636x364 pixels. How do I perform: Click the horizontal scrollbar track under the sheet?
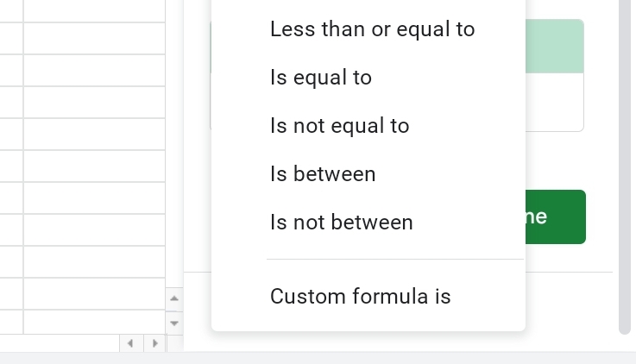click(59, 343)
